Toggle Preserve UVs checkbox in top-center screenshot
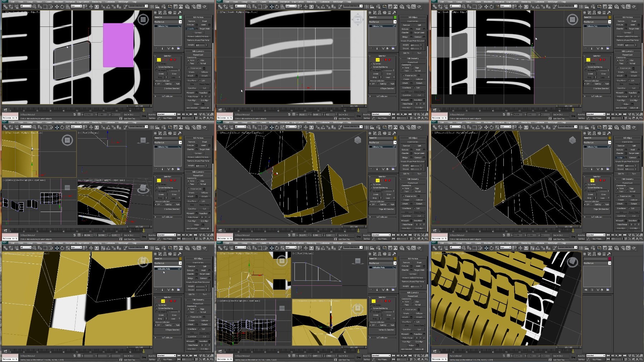Screen dimensions: 644x362 point(403,76)
